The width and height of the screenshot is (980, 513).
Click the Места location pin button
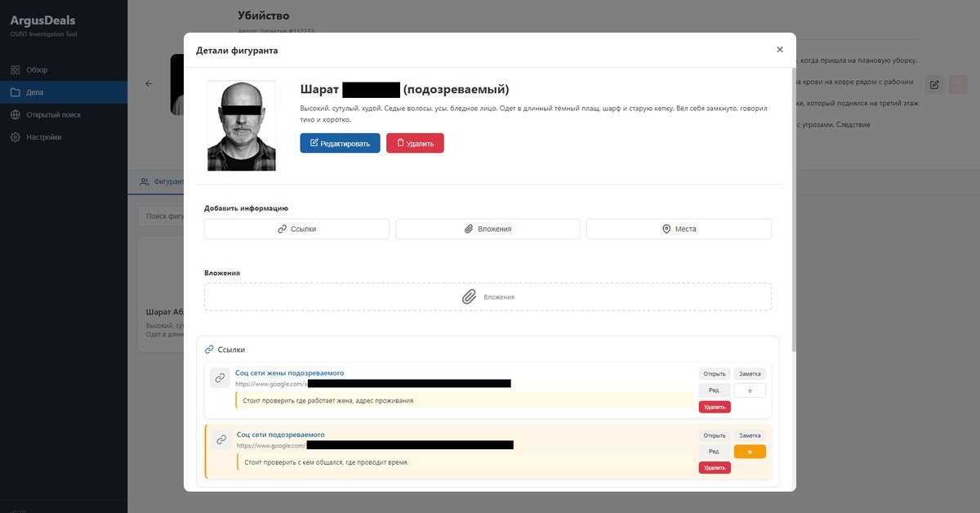[x=679, y=229]
